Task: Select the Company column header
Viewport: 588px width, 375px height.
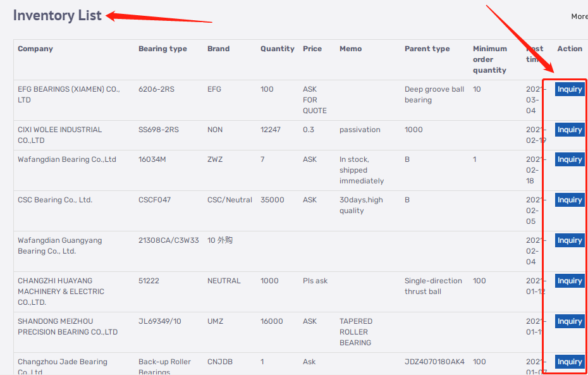Action: [x=35, y=49]
